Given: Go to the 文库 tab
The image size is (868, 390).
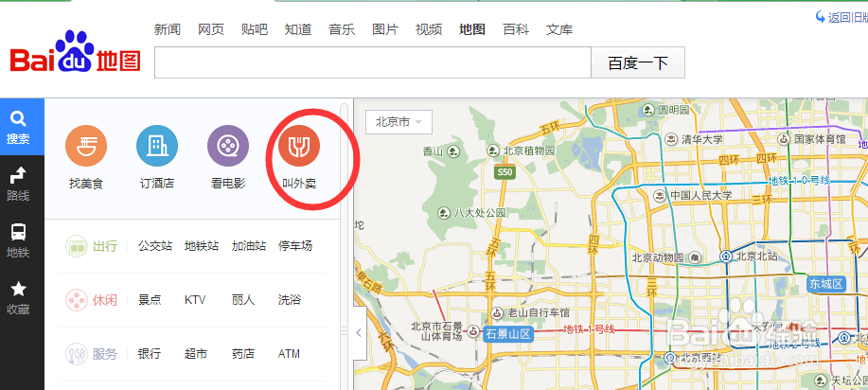Looking at the screenshot, I should (x=559, y=29).
